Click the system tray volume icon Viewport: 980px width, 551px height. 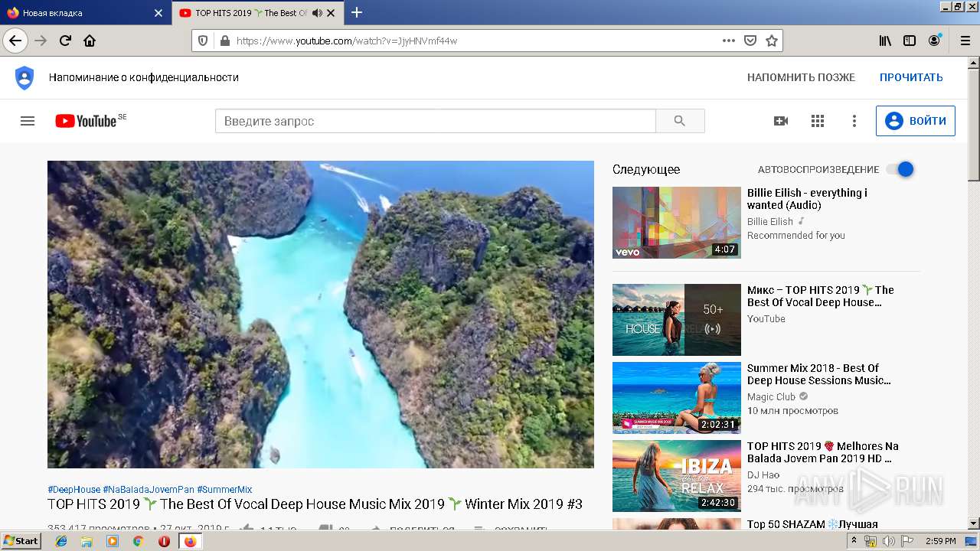click(889, 541)
